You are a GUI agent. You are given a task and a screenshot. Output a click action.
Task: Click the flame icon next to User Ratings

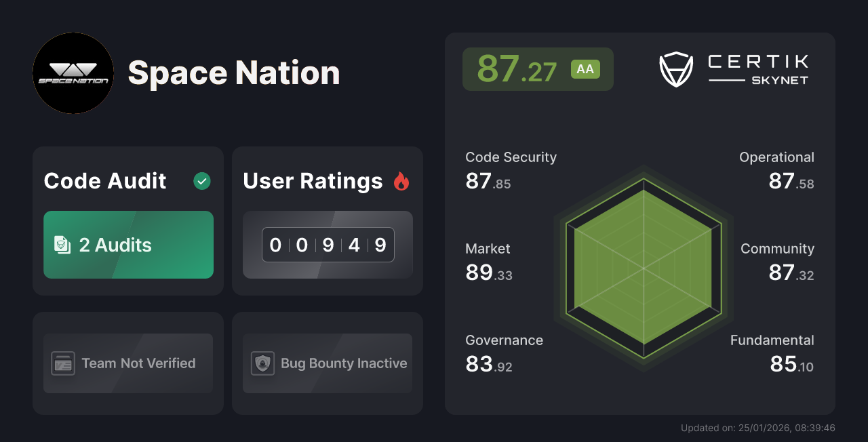[x=400, y=181]
